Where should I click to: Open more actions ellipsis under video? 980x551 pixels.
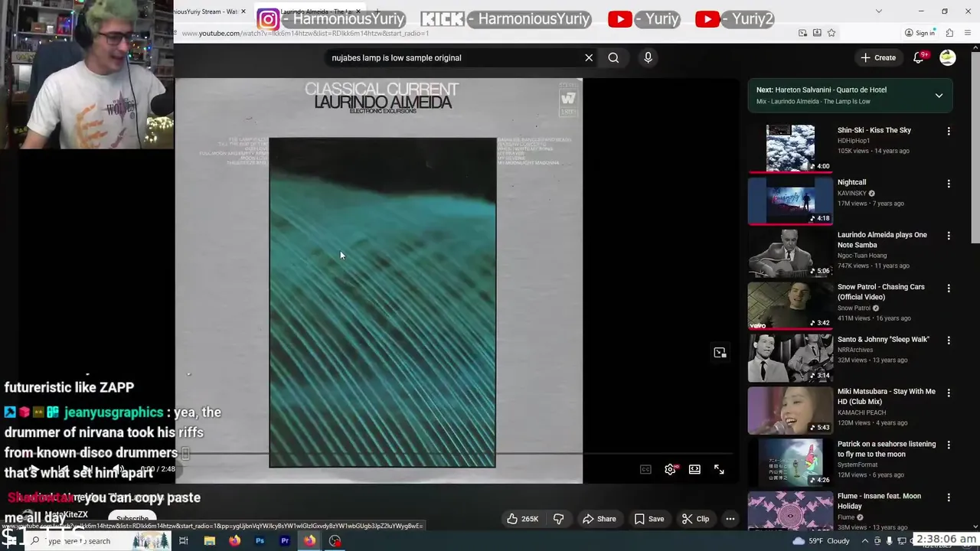click(x=730, y=519)
